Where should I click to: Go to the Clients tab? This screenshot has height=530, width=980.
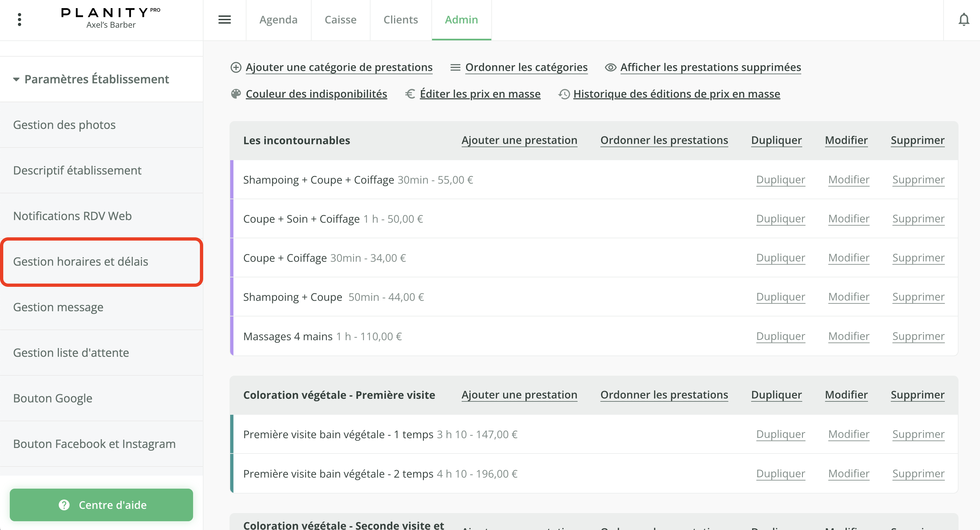point(400,20)
